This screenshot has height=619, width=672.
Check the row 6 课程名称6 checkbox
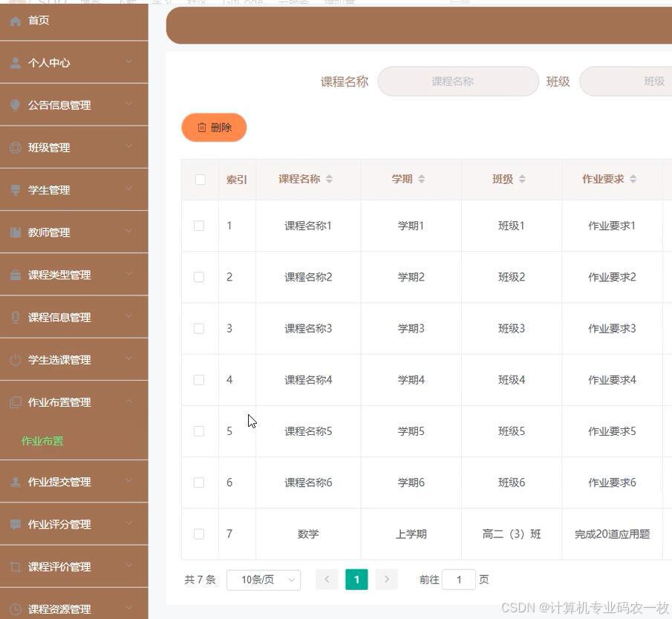199,482
